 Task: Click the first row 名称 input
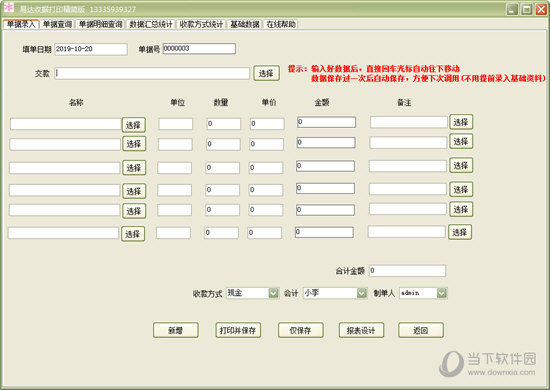pos(66,124)
